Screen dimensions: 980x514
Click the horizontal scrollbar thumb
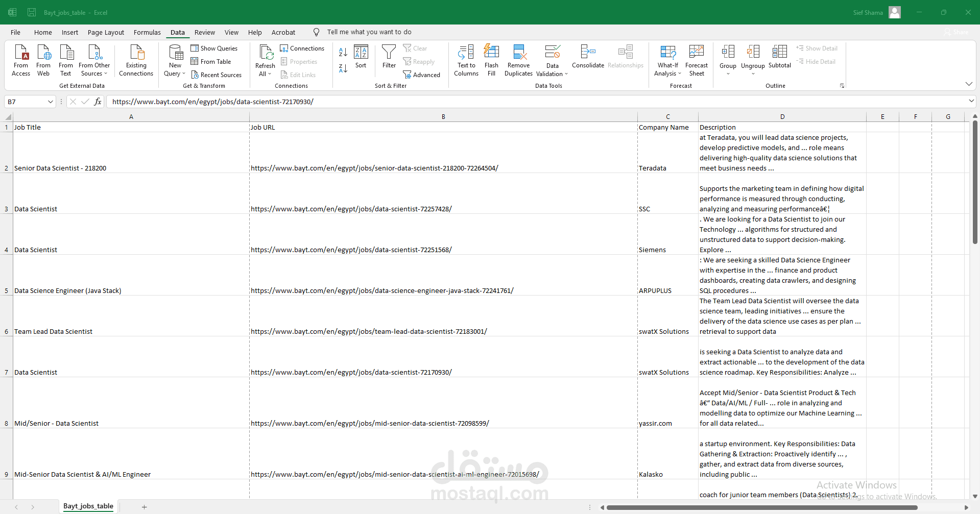pos(762,507)
